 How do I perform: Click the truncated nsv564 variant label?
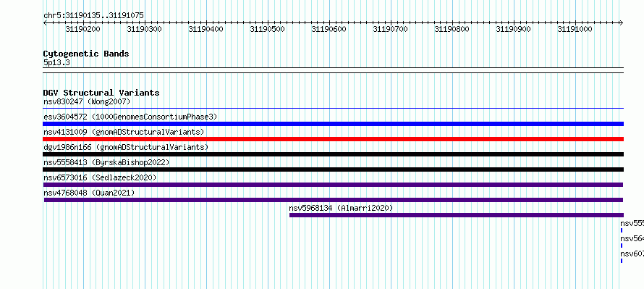[632, 238]
